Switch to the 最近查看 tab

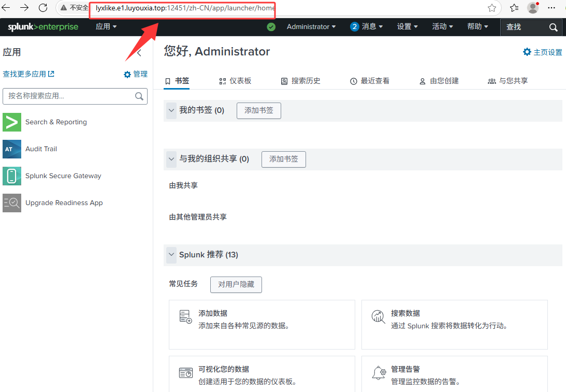point(370,81)
